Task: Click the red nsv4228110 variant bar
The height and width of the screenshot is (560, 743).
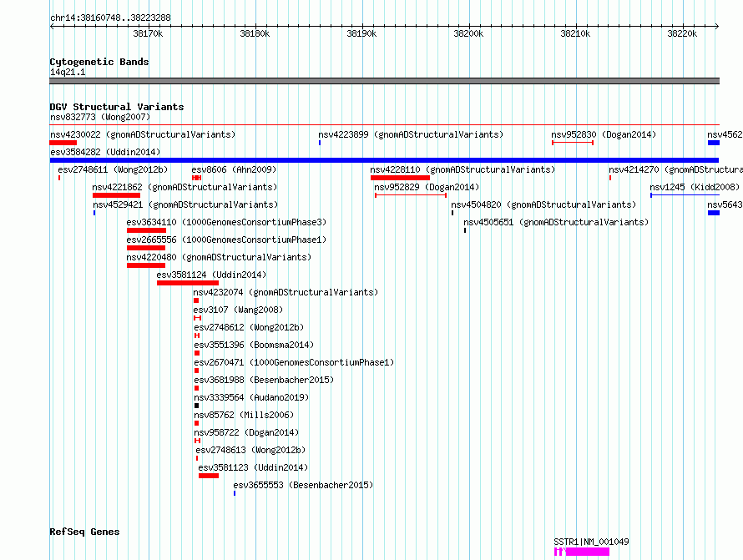Action: tap(401, 178)
